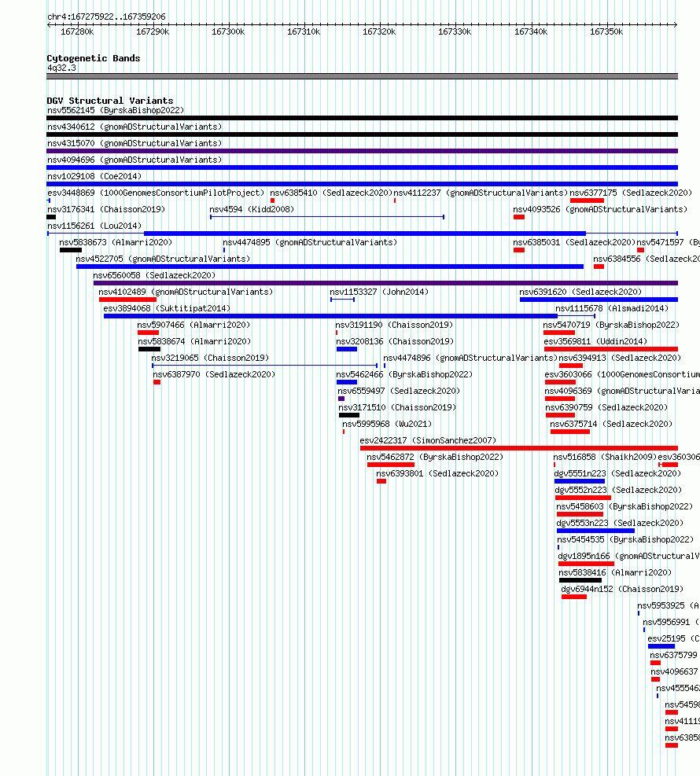The image size is (700, 776).
Task: Open the nsv1029108 (Coe2014) entry
Action: pos(94,176)
